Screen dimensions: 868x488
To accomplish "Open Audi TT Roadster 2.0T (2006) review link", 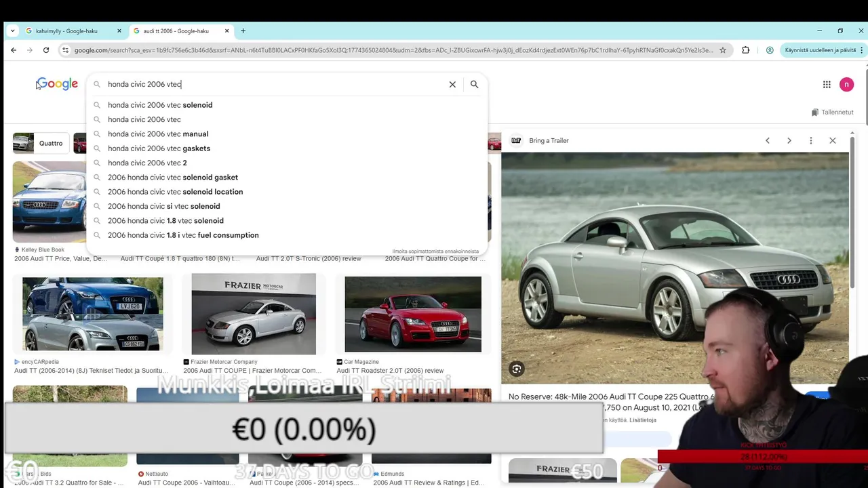I will tap(390, 371).
